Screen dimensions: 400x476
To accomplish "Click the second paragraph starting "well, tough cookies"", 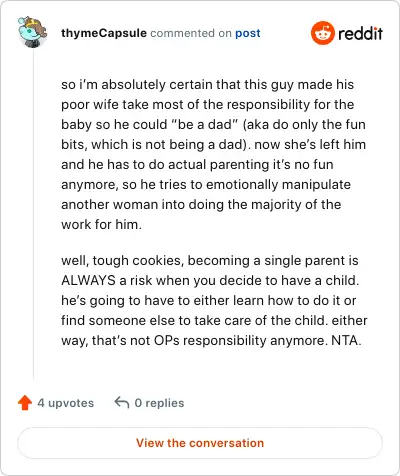I will (x=214, y=300).
